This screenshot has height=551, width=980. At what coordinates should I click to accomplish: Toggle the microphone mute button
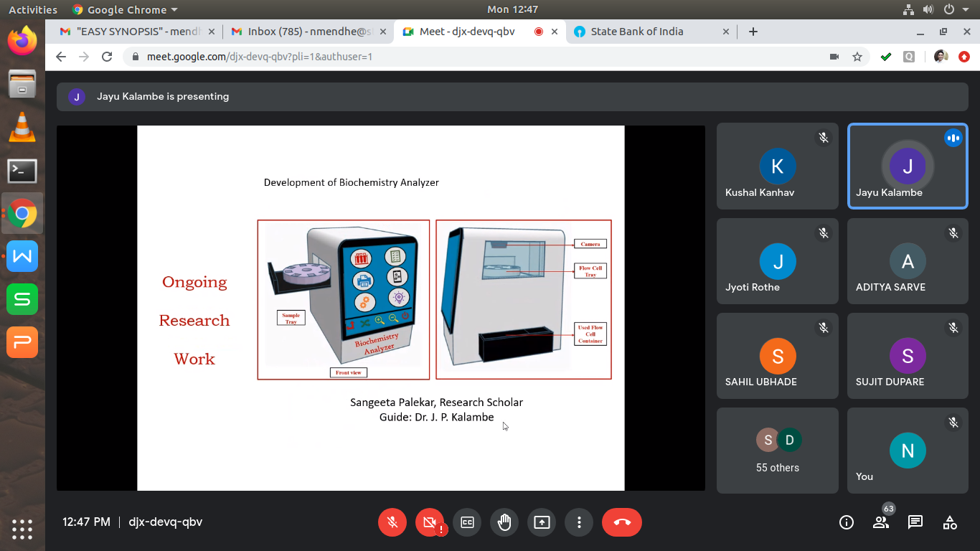[392, 522]
